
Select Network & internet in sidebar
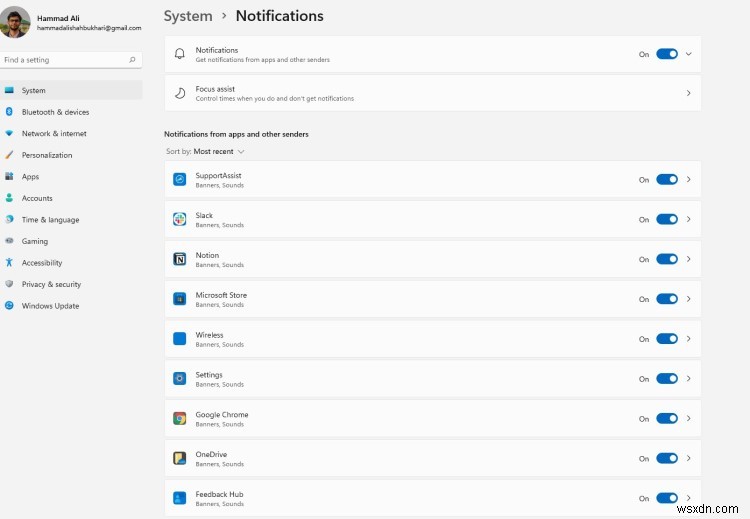(71, 133)
